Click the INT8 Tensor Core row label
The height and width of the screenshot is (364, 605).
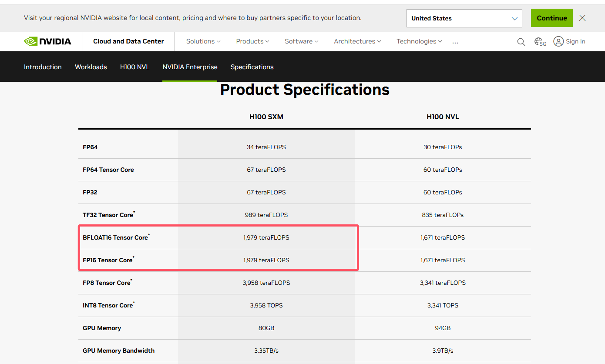pyautogui.click(x=108, y=305)
